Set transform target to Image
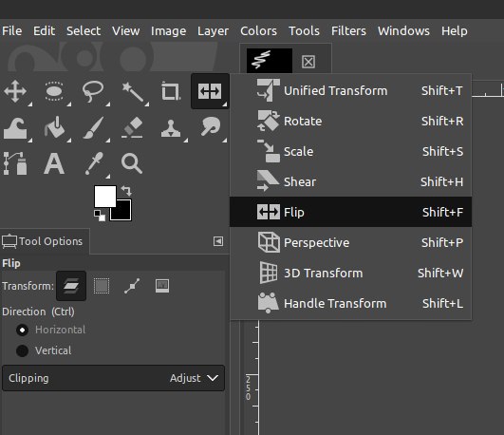Viewport: 504px width, 435px height. pos(162,286)
